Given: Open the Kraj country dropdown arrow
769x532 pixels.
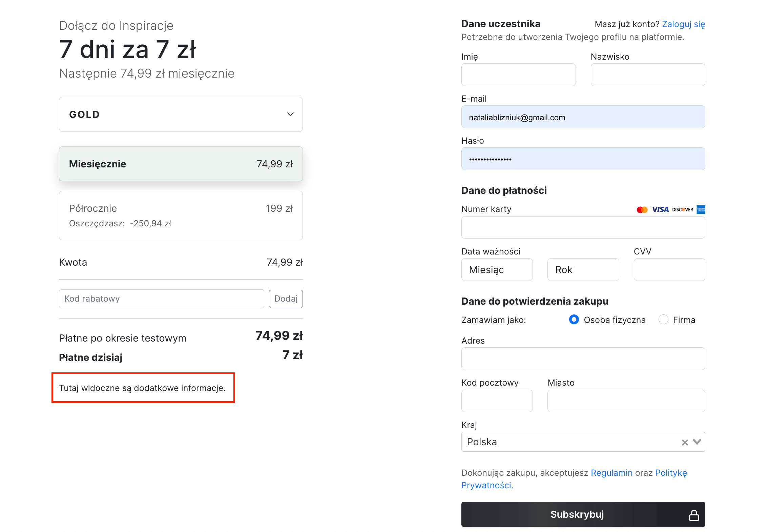Looking at the screenshot, I should tap(697, 442).
